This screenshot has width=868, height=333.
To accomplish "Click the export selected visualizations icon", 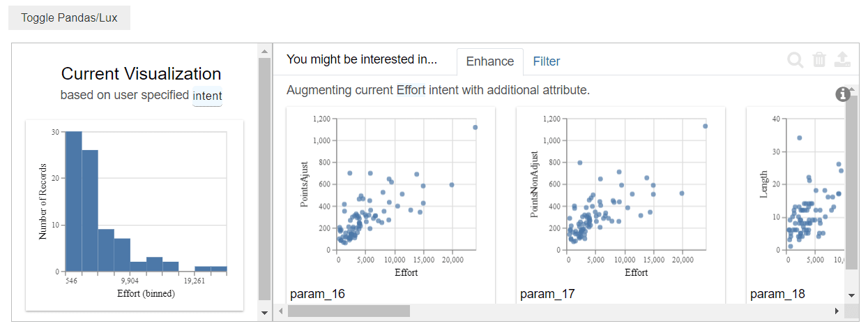I will (x=842, y=60).
